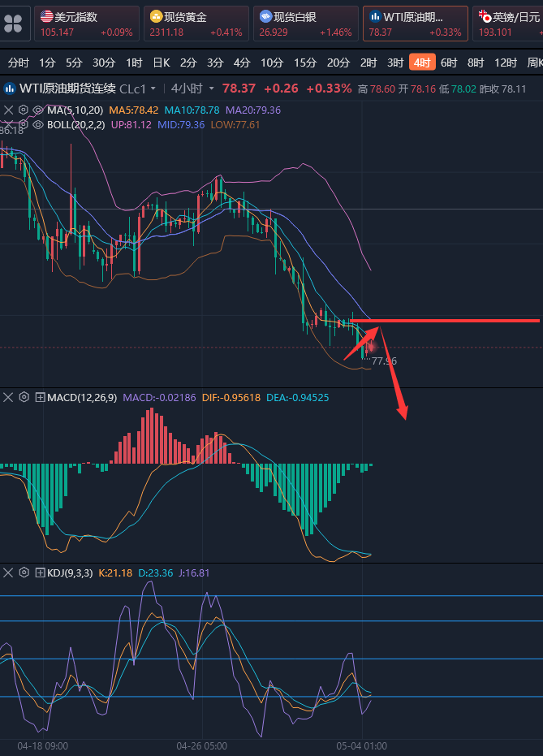Switch to 3时 timeframe
Viewport: 543px width, 756px height.
click(395, 63)
